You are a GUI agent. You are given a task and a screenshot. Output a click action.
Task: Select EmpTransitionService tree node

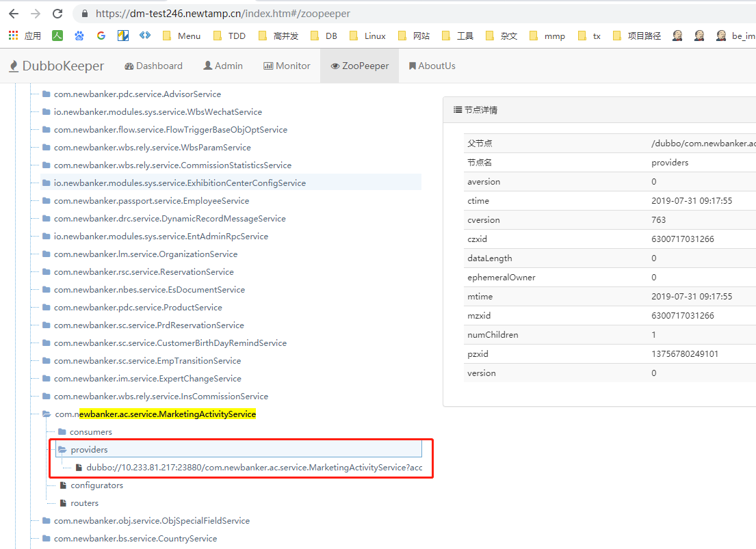tap(148, 361)
